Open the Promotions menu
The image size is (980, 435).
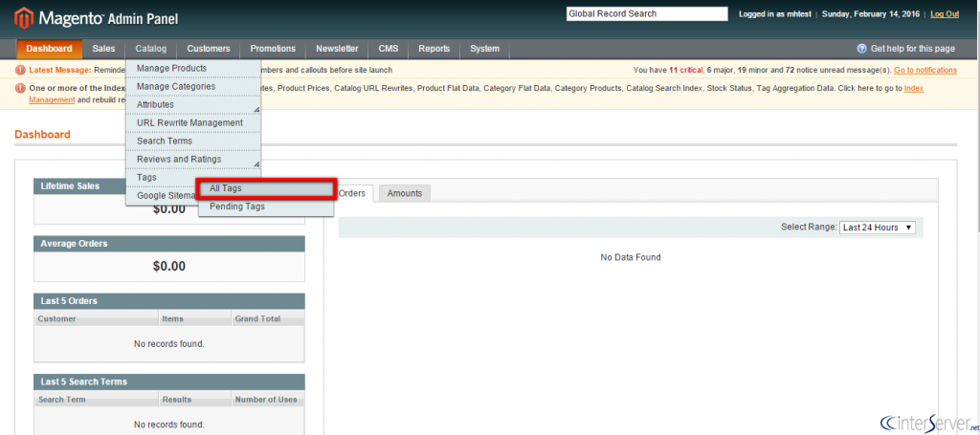273,49
